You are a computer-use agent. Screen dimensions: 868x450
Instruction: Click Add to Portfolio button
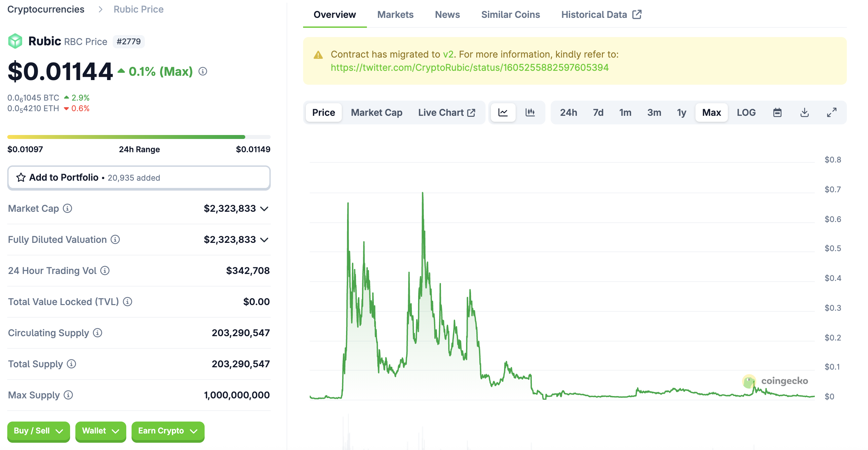coord(139,177)
